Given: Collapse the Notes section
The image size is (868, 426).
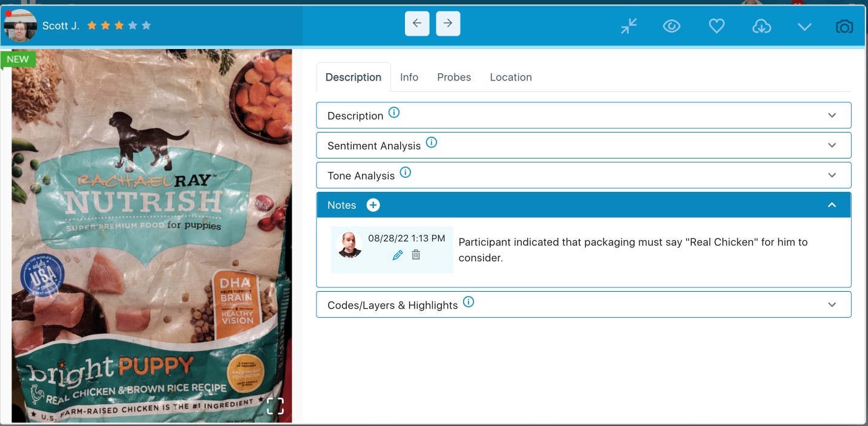Looking at the screenshot, I should click(831, 205).
